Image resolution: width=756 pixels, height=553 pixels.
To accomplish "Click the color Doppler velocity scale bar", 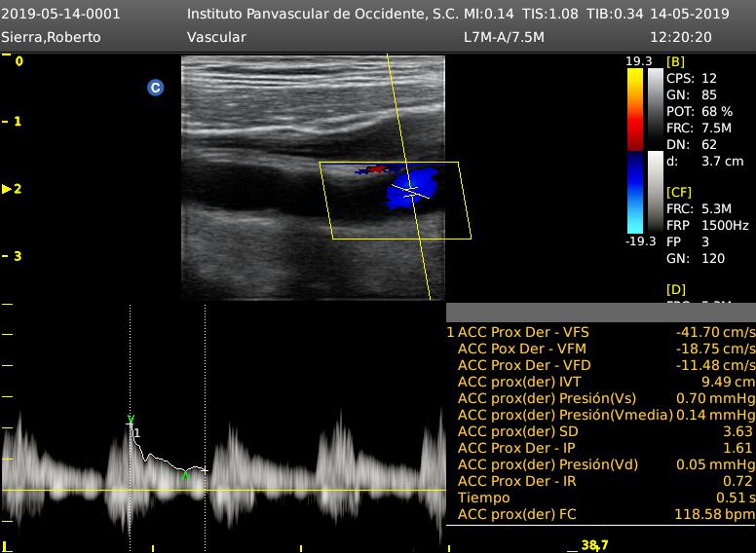I will click(x=635, y=151).
